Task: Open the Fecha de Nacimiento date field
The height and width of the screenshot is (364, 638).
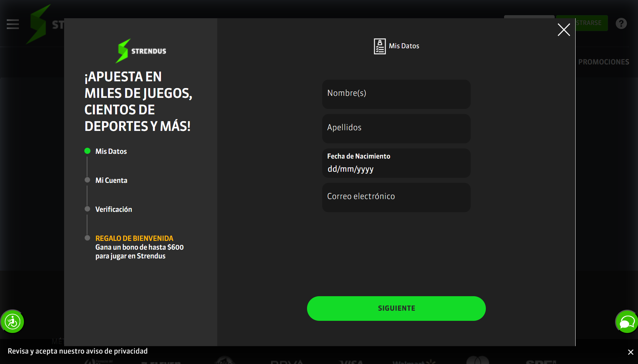Action: [x=396, y=163]
